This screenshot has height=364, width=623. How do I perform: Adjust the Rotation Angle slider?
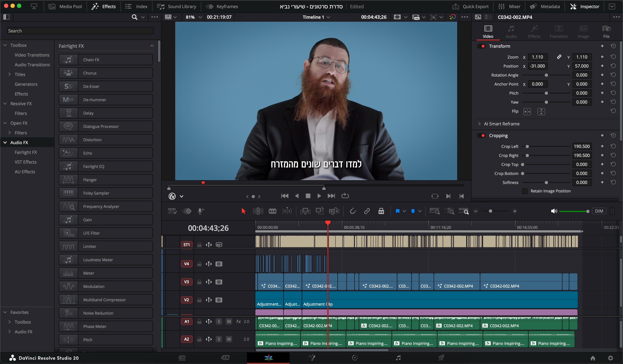point(546,75)
